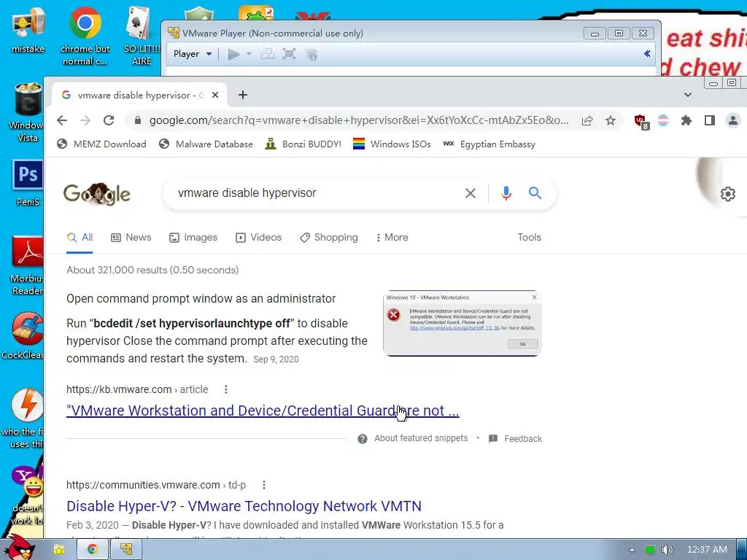Start voice search with microphone icon
This screenshot has width=747, height=560.
pos(506,192)
